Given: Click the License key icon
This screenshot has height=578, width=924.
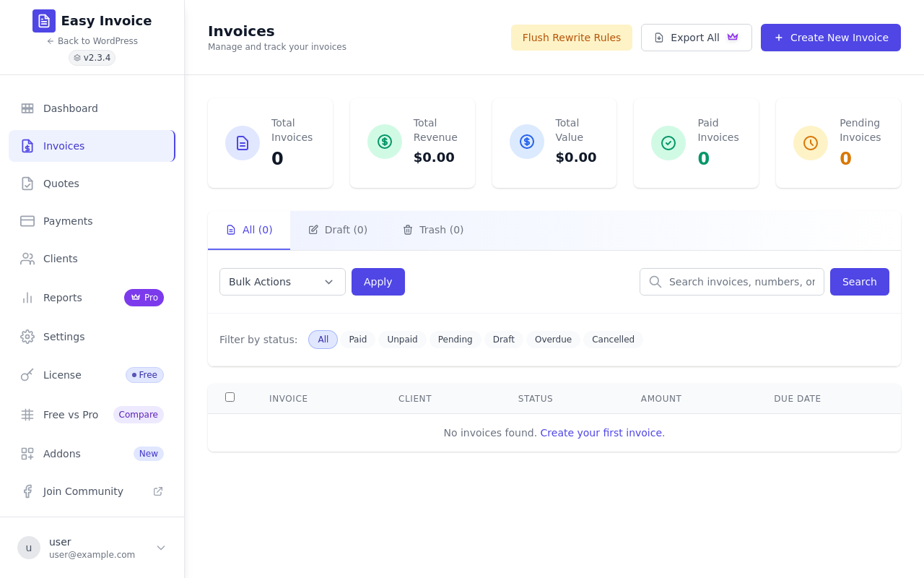Looking at the screenshot, I should pyautogui.click(x=27, y=375).
